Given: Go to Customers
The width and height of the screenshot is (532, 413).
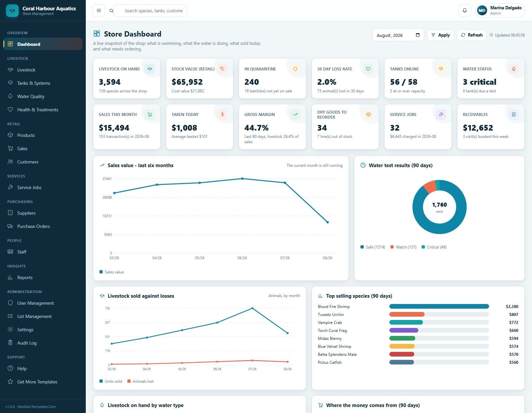Looking at the screenshot, I should (43, 162).
